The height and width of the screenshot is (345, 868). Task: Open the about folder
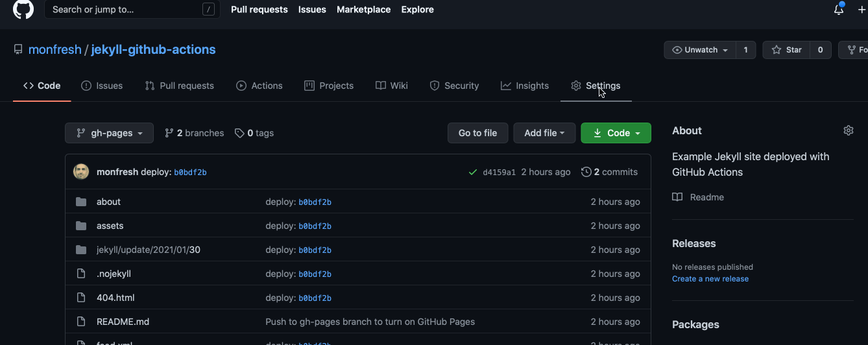[108, 202]
